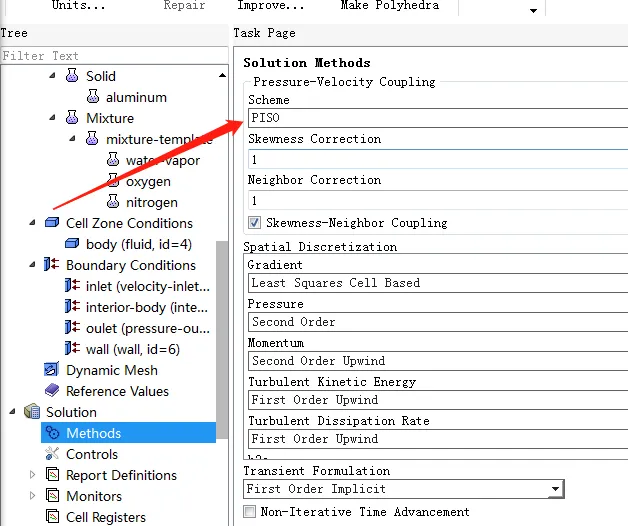Open the PISO Scheme dropdown
The height and width of the screenshot is (526, 628).
[x=438, y=118]
